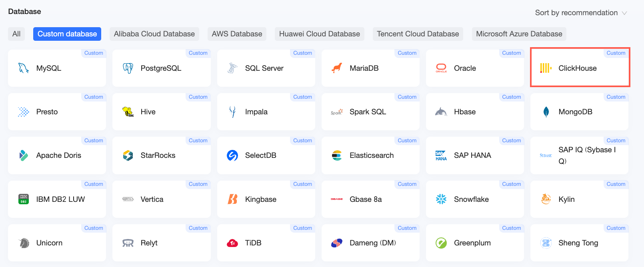Click the SelectDB blue icon
Viewport: 644px width, 267px height.
[232, 155]
